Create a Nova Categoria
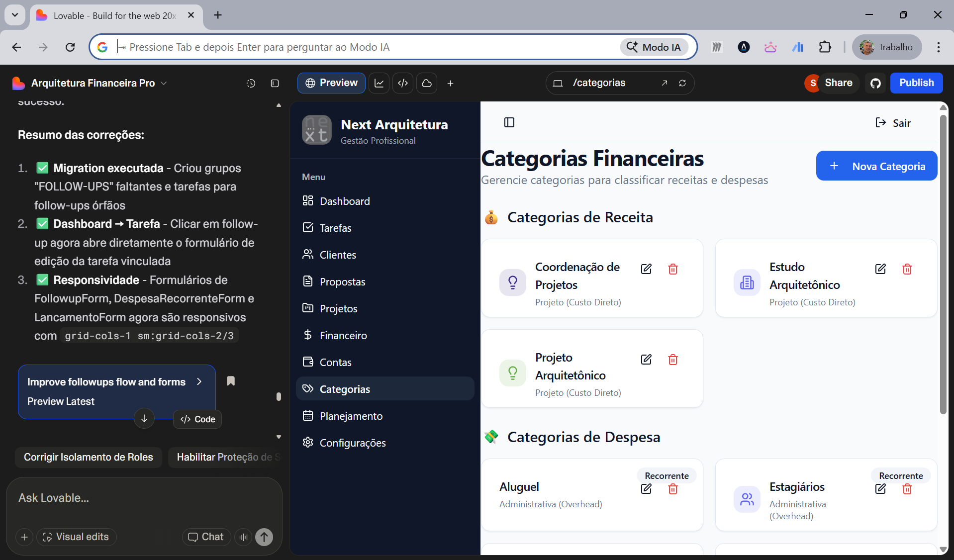 coord(876,166)
